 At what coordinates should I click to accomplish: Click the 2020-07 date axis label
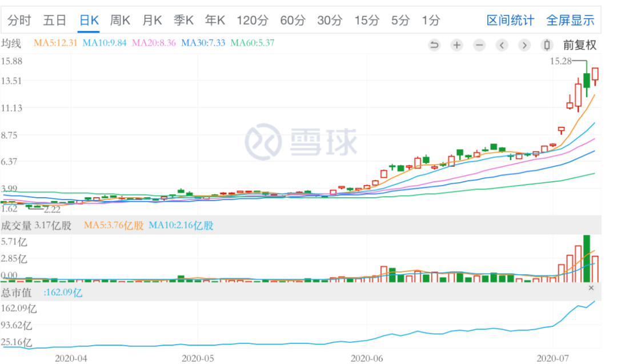coord(553,358)
